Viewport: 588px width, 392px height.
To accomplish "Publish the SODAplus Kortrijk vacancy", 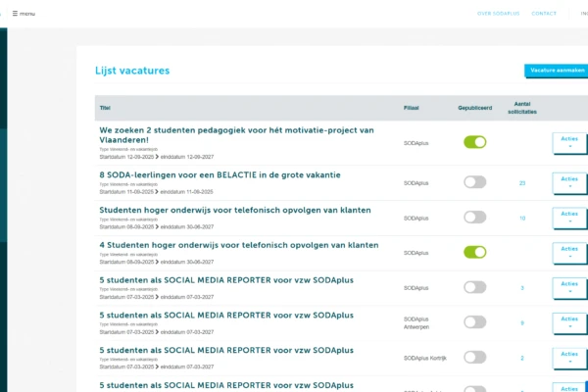I will click(474, 358).
